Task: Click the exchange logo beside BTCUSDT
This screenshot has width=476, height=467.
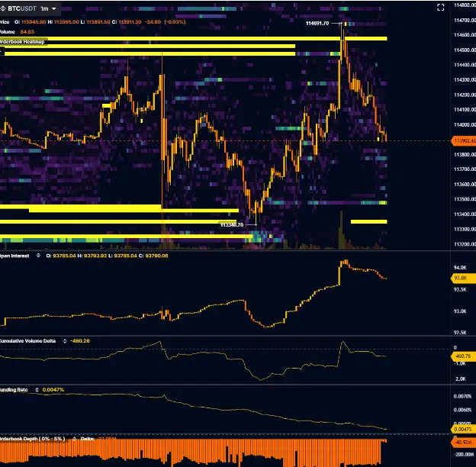Action: pos(2,8)
